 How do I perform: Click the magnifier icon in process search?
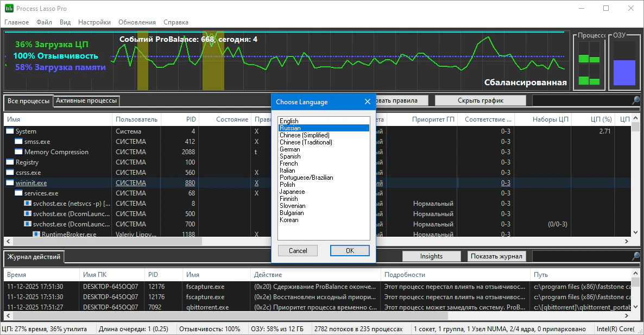coord(636,100)
